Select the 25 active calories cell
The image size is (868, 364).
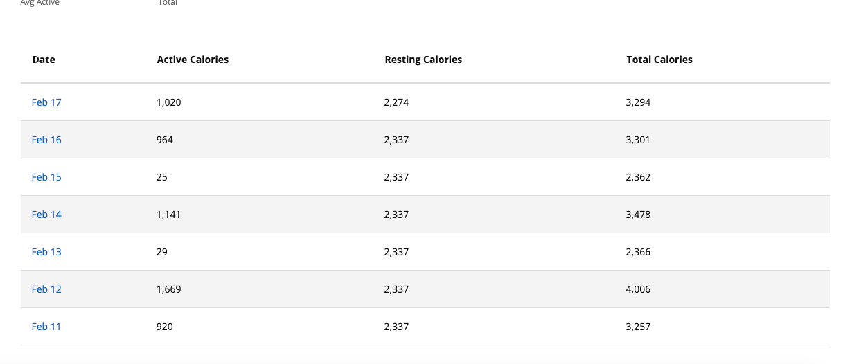point(162,177)
